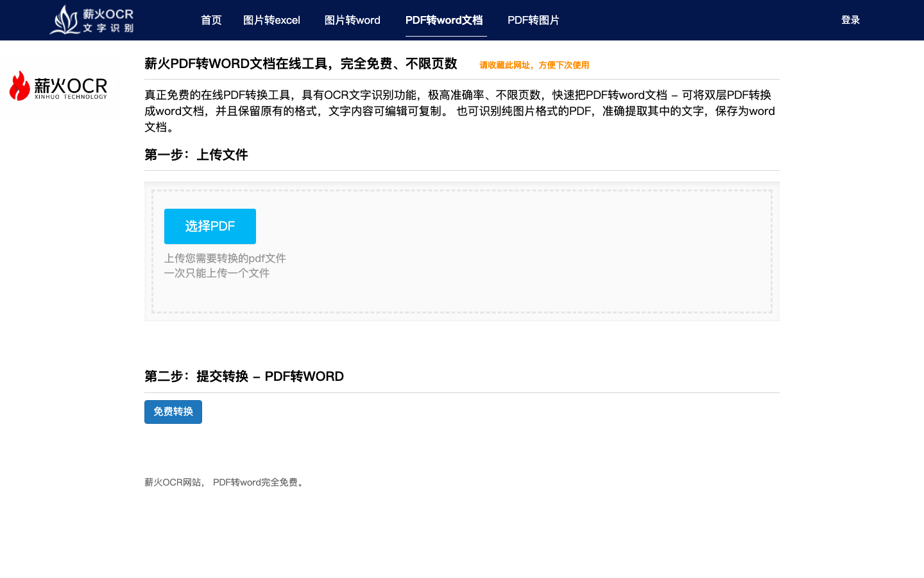Click the intro paragraph about OCR文字识别功能
Screen dimensions: 924x578
coord(459,110)
